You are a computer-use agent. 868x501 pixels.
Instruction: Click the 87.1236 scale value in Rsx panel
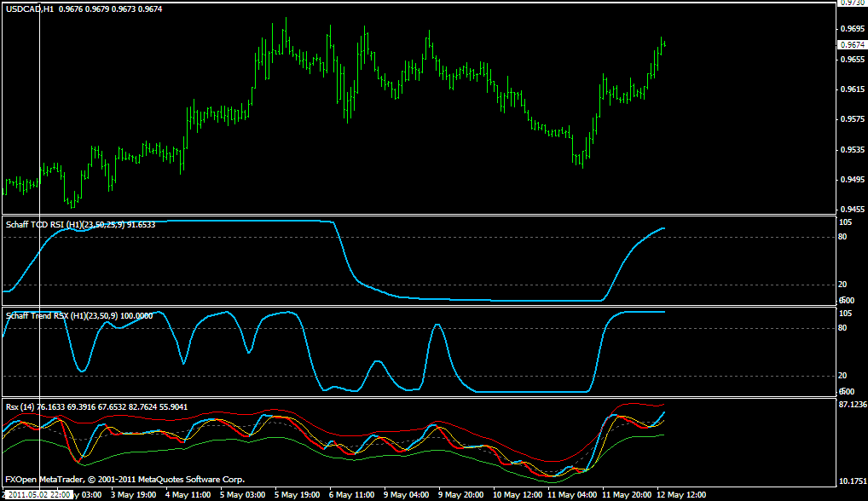(853, 404)
